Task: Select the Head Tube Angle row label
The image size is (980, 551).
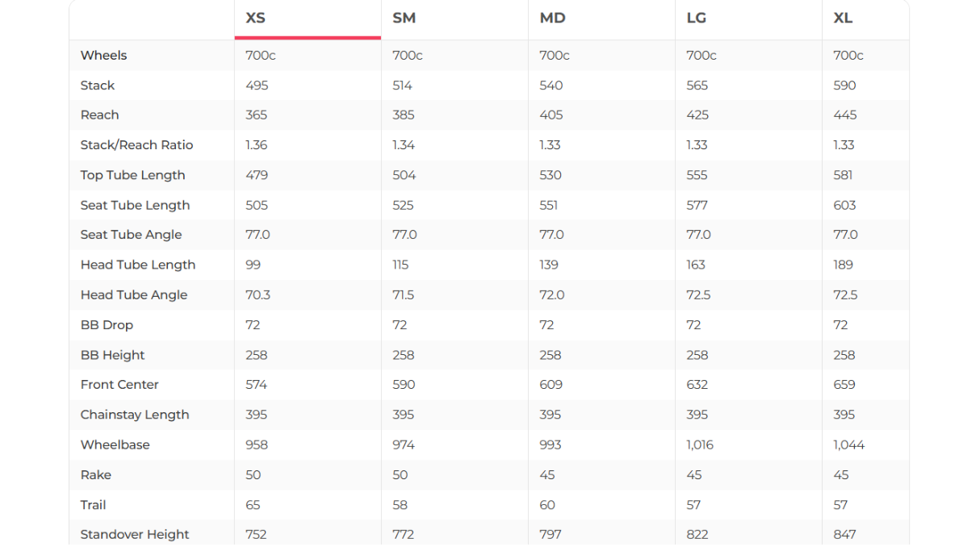Action: tap(133, 295)
